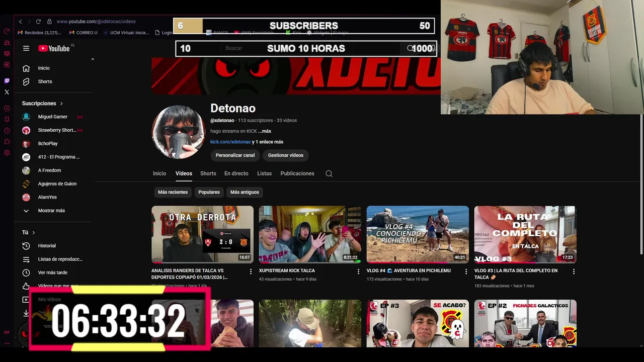The width and height of the screenshot is (644, 362).
Task: Click the Detonao channel profile picture
Action: coord(178,132)
